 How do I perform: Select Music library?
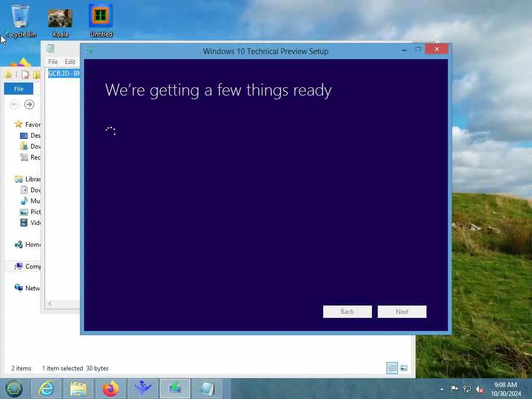(30, 201)
